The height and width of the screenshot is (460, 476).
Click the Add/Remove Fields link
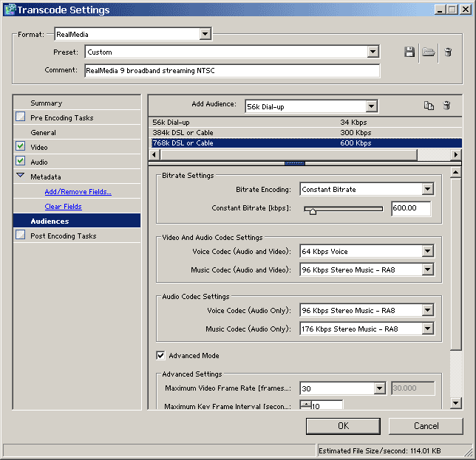[x=78, y=192]
